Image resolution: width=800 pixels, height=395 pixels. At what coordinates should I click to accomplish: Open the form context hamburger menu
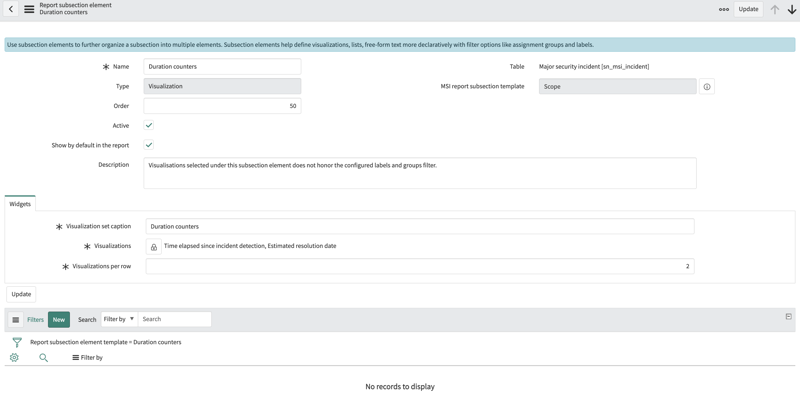(x=29, y=9)
